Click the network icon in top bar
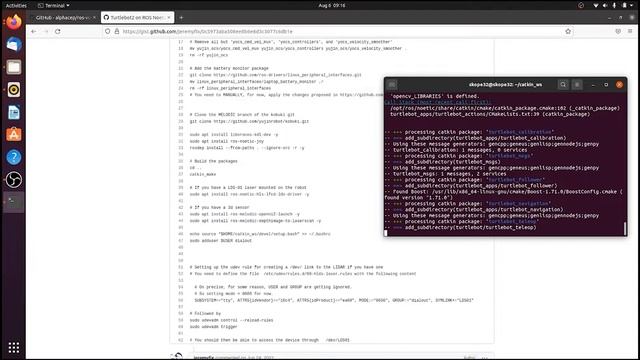The height and width of the screenshot is (360, 640). click(596, 5)
